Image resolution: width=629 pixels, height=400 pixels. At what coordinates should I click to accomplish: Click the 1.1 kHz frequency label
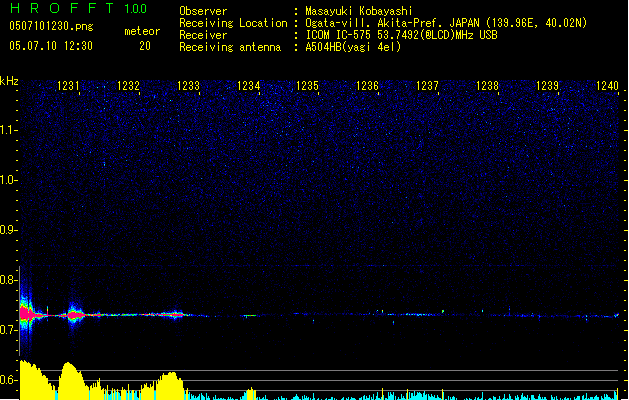pos(8,130)
